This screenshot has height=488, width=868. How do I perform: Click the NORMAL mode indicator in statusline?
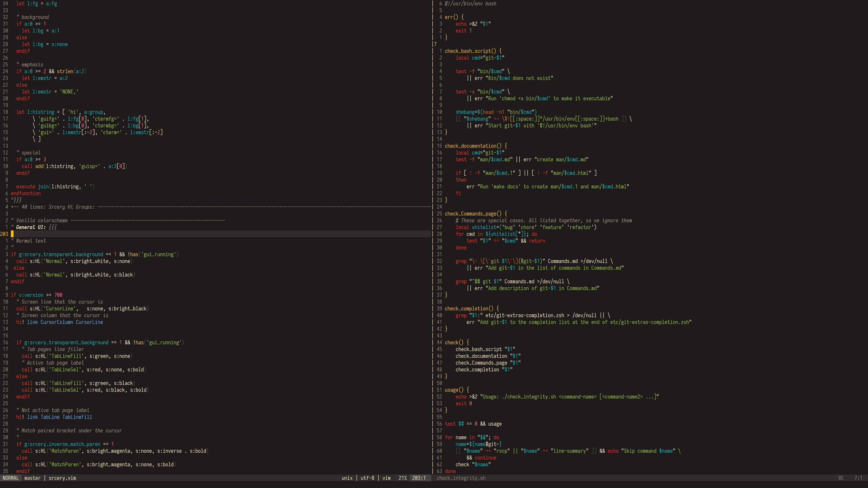(x=10, y=478)
